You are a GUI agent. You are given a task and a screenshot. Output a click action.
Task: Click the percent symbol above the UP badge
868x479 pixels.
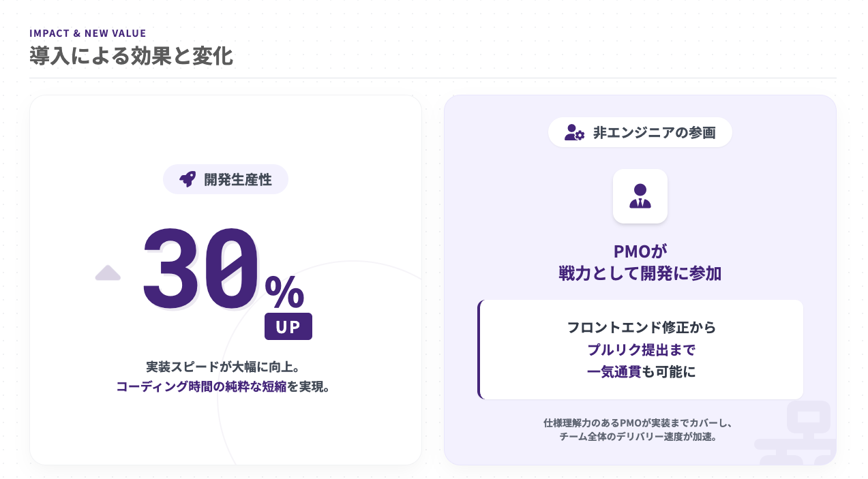[x=284, y=292]
